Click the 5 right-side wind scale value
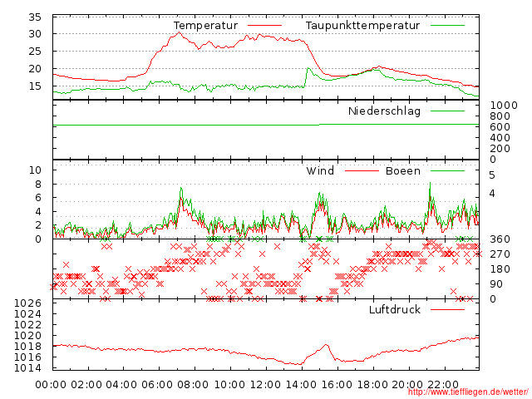Screen dimensions: 532x399 [x=492, y=175]
